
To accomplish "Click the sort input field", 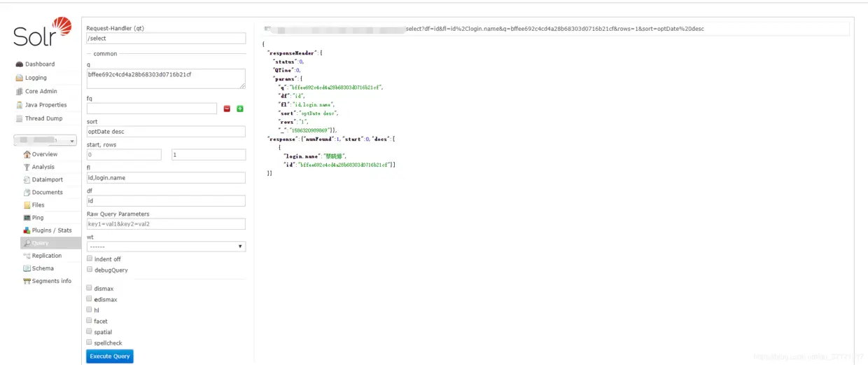I will point(166,131).
